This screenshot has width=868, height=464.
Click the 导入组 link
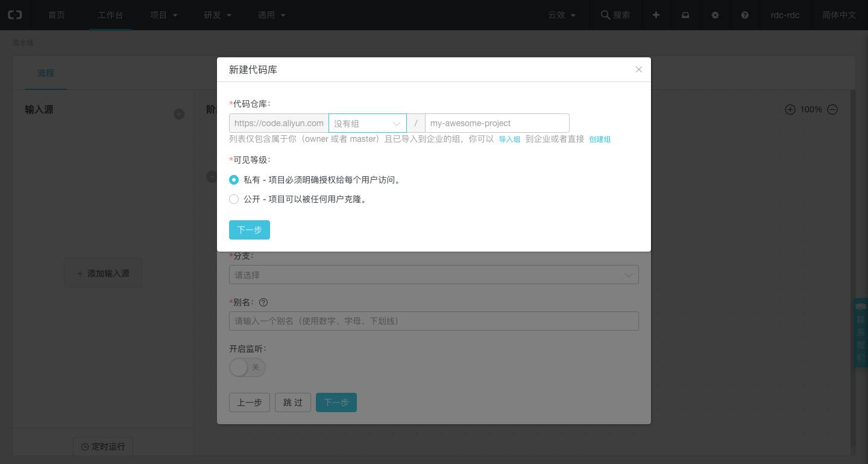pos(509,139)
